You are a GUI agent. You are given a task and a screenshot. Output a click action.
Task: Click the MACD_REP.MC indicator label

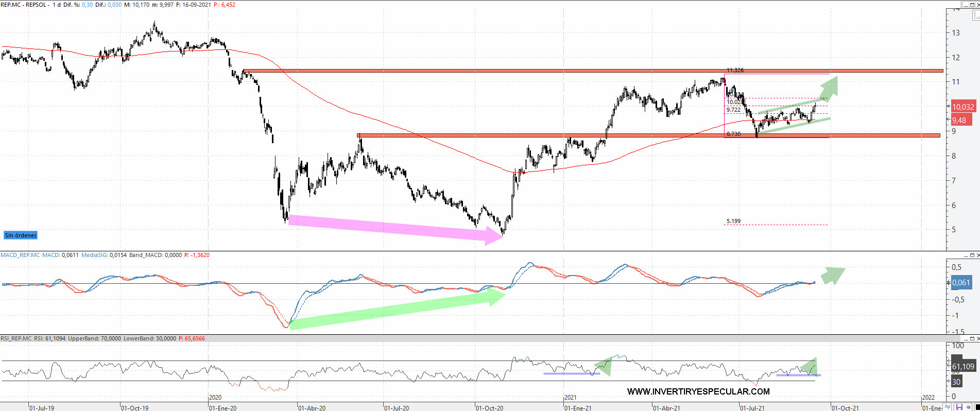click(20, 255)
